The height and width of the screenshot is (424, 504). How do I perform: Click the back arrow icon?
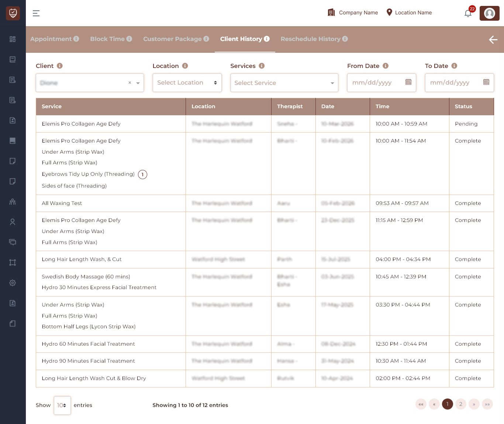click(x=493, y=40)
